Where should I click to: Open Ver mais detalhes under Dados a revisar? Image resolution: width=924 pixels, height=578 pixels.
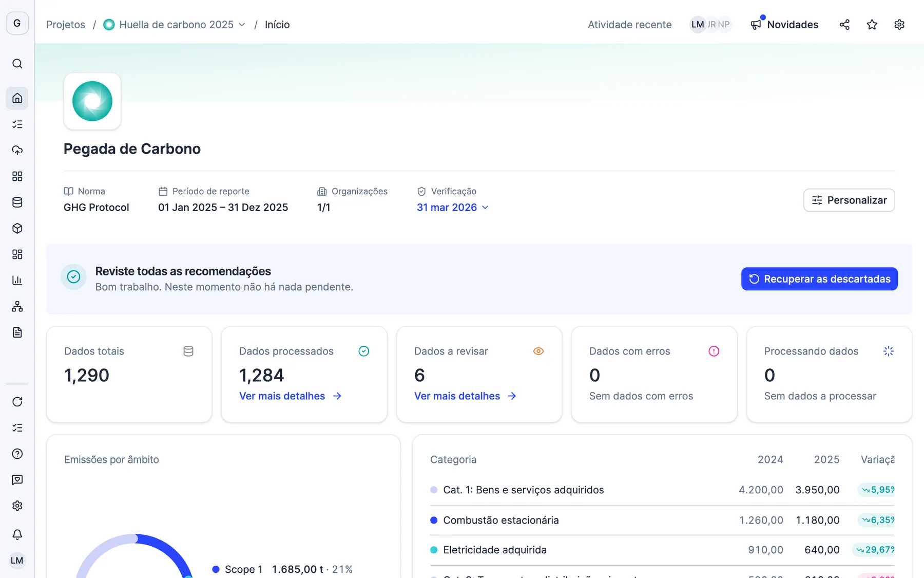point(466,396)
